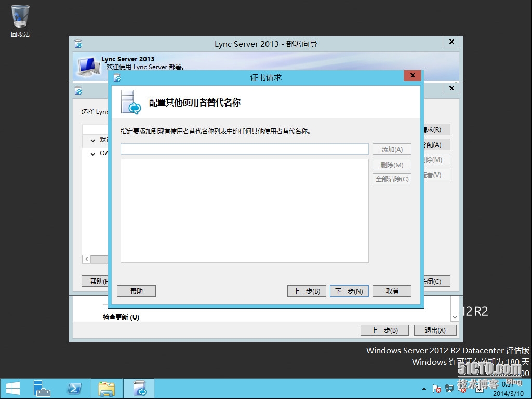
Task: Click the server certificate icon in dialog header
Action: pos(130,102)
